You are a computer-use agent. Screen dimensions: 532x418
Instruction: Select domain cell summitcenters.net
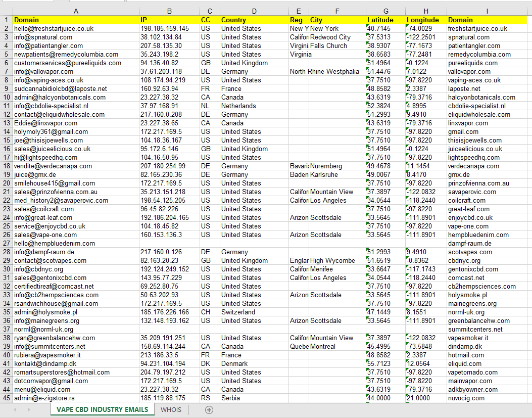click(x=487, y=330)
